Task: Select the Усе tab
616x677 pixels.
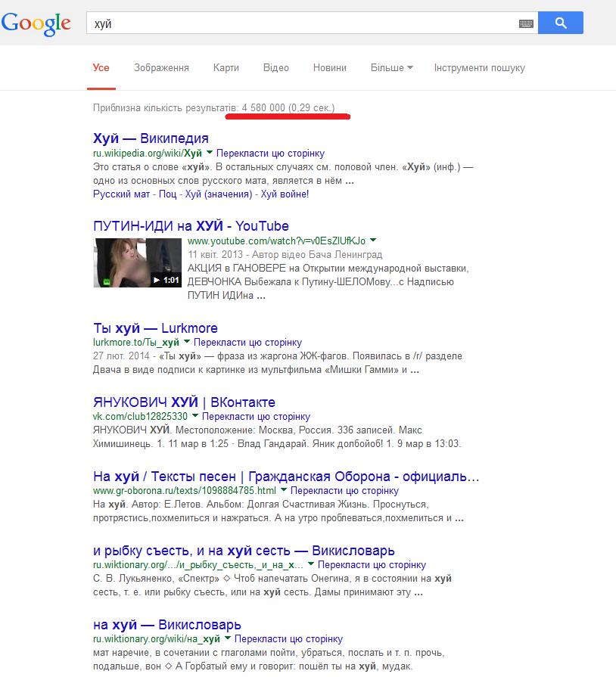Action: 101,68
